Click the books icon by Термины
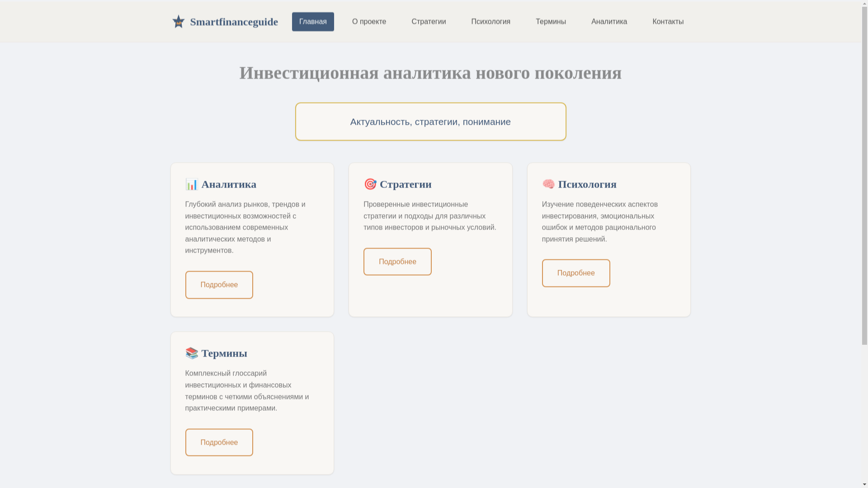 (192, 353)
